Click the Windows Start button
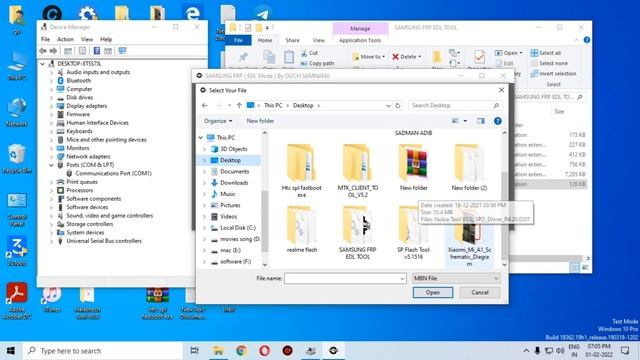 point(11,351)
